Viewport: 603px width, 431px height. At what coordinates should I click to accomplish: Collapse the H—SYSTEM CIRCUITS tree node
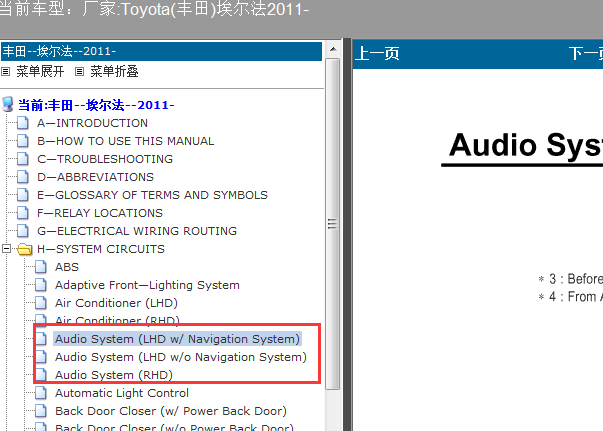[x=7, y=249]
